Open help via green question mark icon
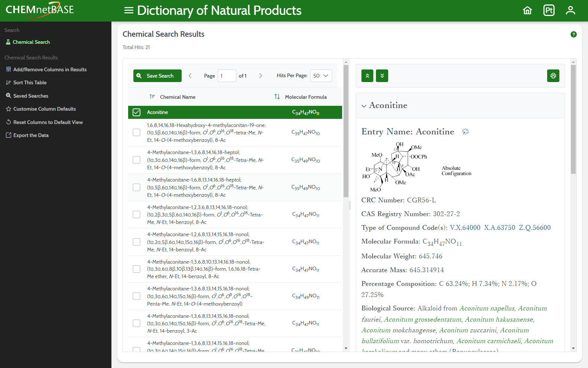 (574, 35)
